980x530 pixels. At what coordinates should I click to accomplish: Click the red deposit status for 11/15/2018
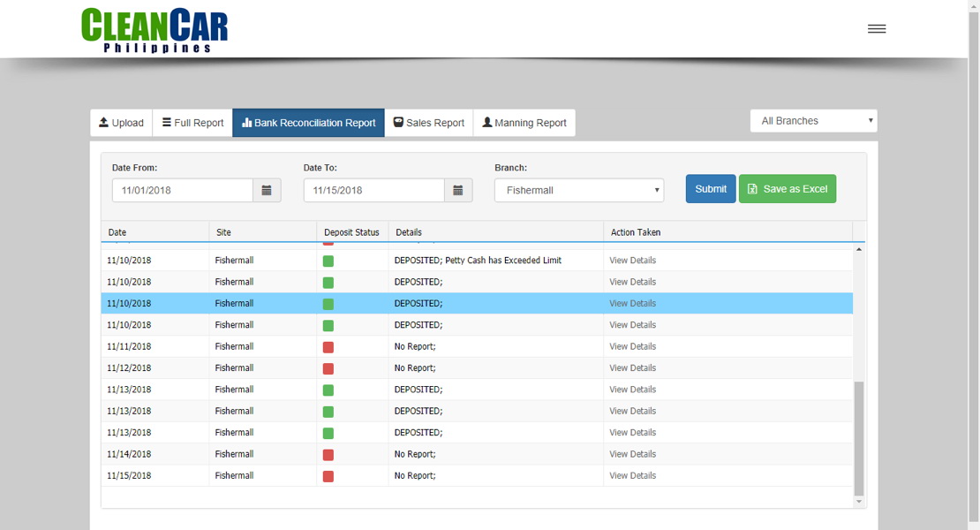click(328, 475)
